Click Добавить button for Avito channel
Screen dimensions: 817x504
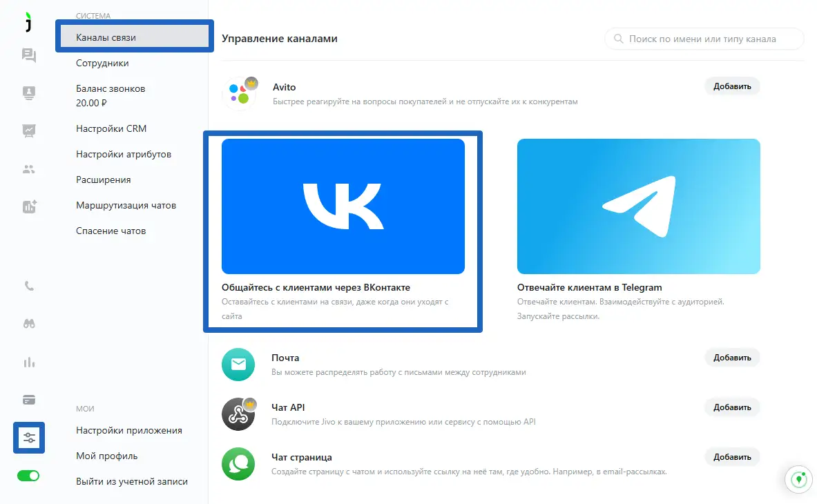[732, 86]
